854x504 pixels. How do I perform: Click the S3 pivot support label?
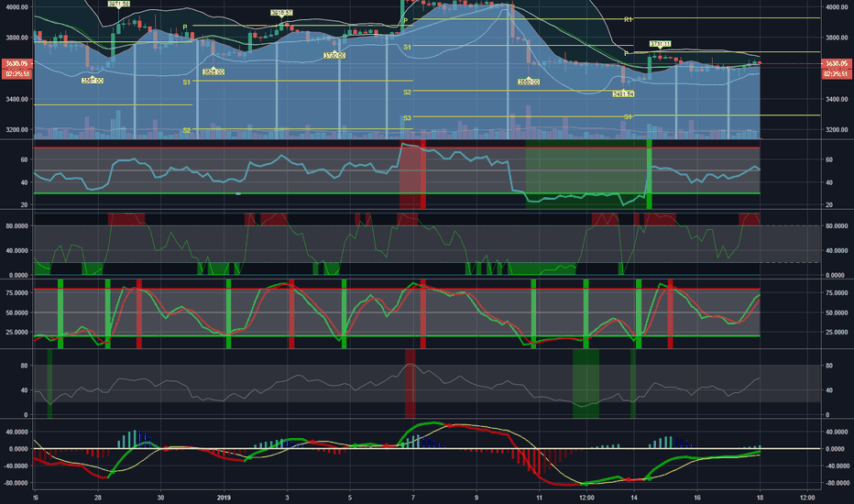coord(408,117)
